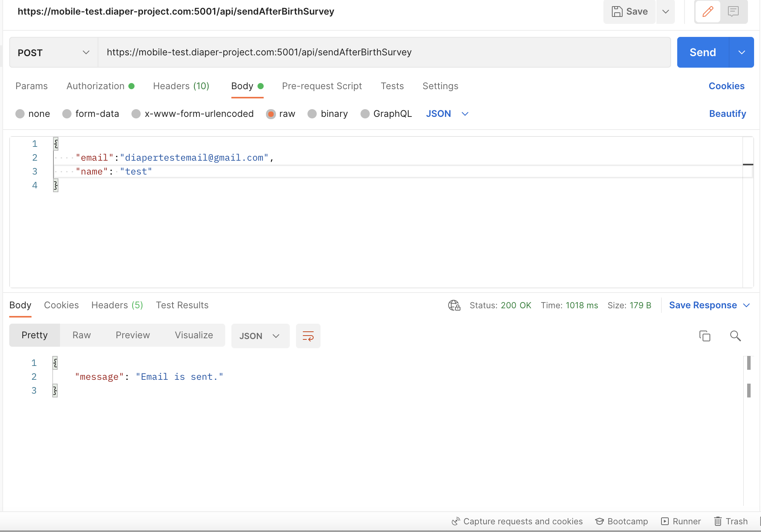Click the pencil edit icon
This screenshot has height=532, width=761.
(x=708, y=12)
